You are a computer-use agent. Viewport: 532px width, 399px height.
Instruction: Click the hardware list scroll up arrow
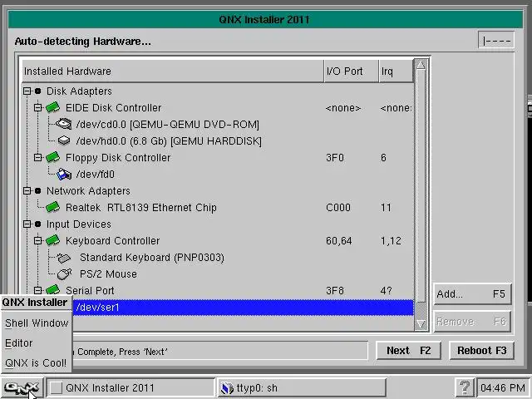click(421, 65)
